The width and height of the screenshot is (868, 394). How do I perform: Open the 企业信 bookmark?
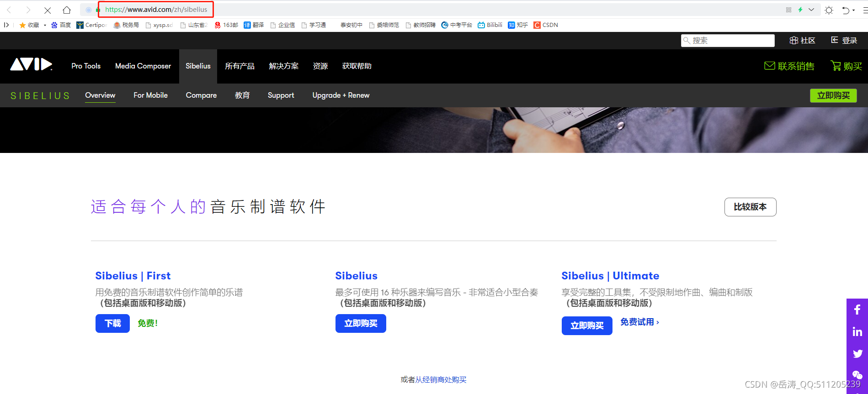click(x=282, y=25)
